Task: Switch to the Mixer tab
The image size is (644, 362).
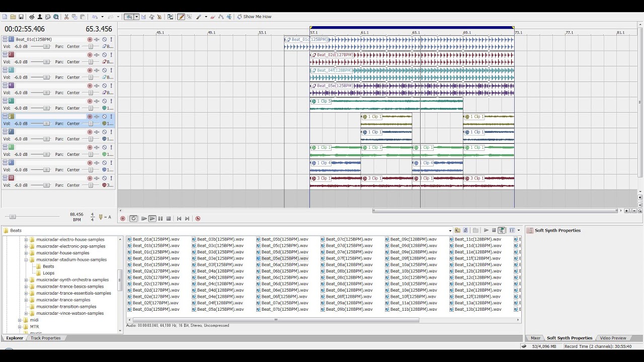Action: 535,338
